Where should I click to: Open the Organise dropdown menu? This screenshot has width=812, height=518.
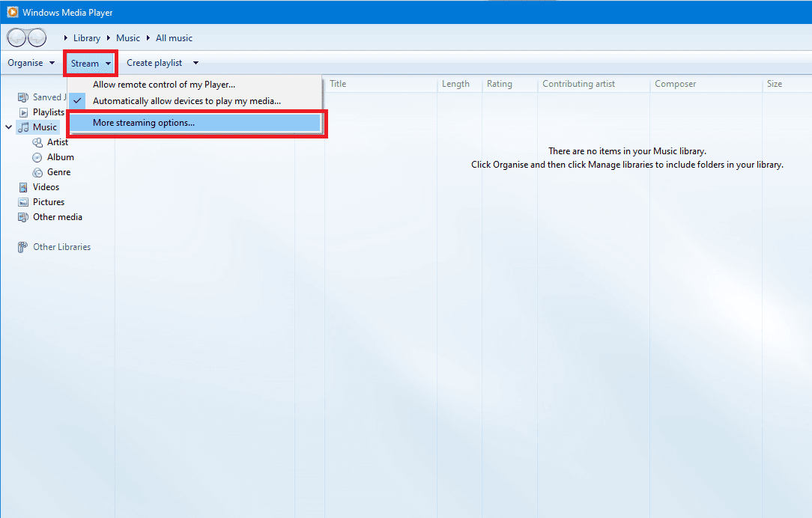click(30, 62)
